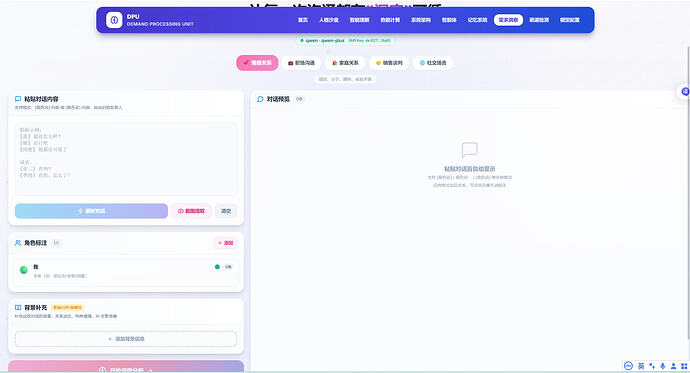Click the DPU logo icon
The height and width of the screenshot is (373, 690).
pos(114,20)
